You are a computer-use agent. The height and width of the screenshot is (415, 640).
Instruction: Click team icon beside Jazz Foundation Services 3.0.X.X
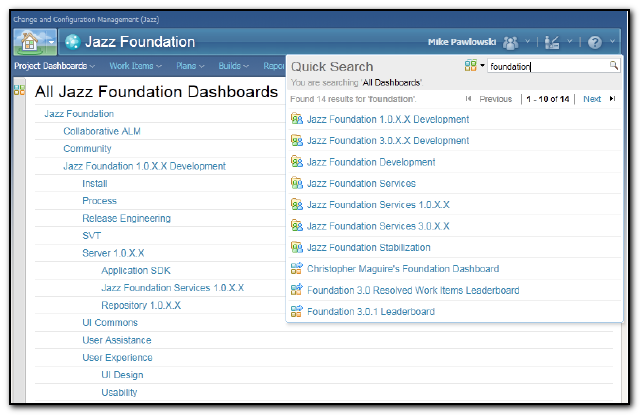click(x=297, y=225)
